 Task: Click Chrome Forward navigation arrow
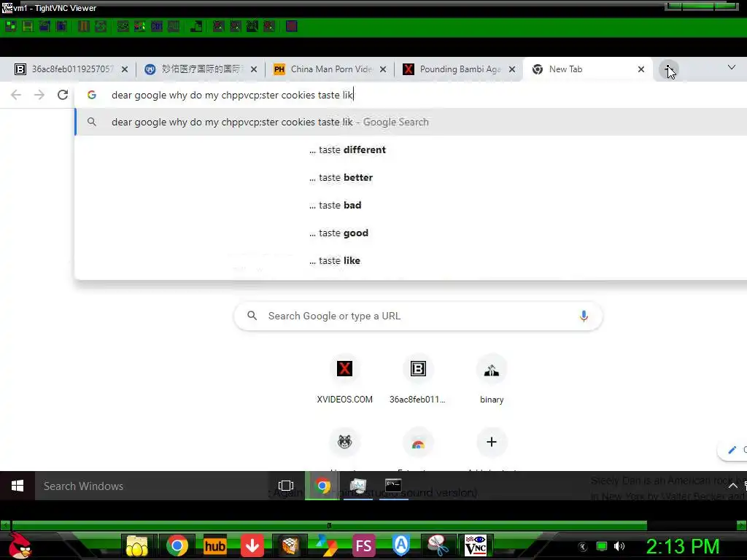coord(39,95)
